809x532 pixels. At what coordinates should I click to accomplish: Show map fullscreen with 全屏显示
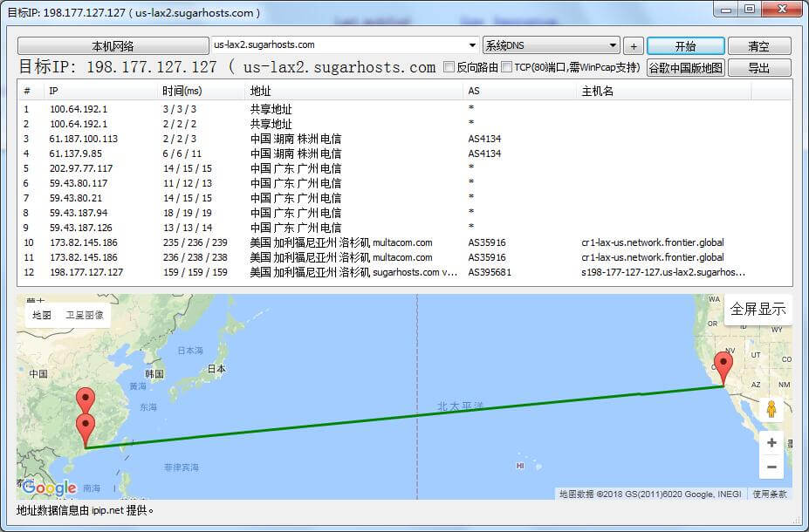758,309
